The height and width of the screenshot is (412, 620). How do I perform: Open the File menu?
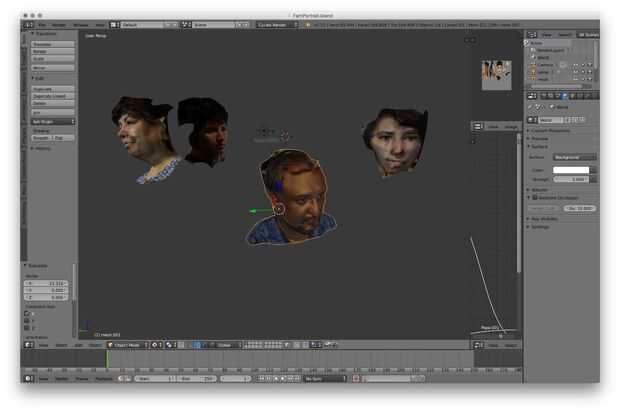(41, 24)
